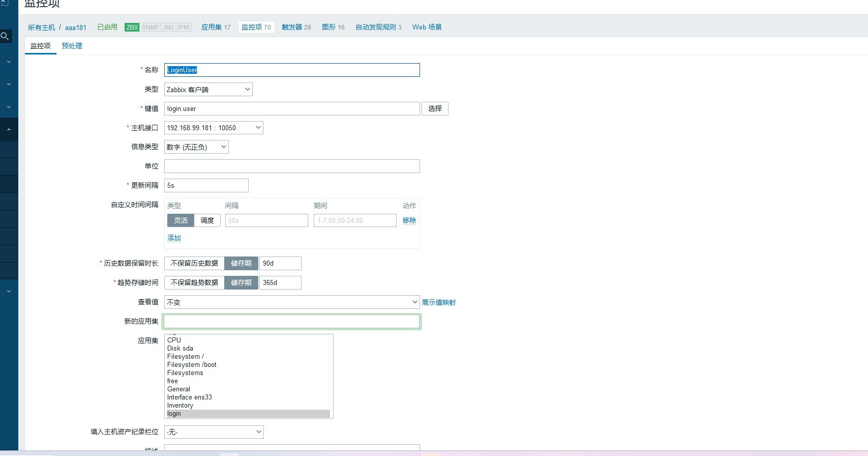The height and width of the screenshot is (456, 868).
Task: Click the 键值 field containing login.user
Action: coord(292,109)
